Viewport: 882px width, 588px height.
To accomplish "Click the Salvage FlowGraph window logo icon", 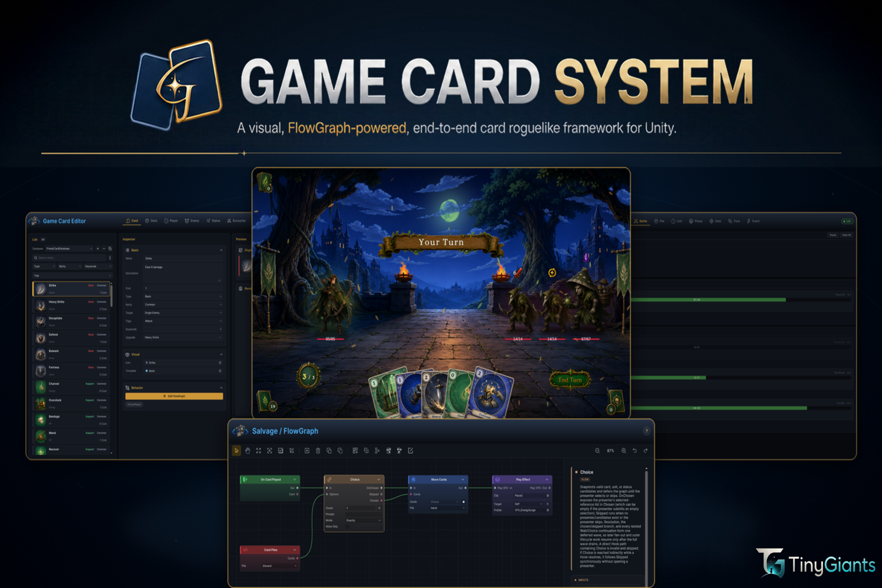I will coord(241,431).
